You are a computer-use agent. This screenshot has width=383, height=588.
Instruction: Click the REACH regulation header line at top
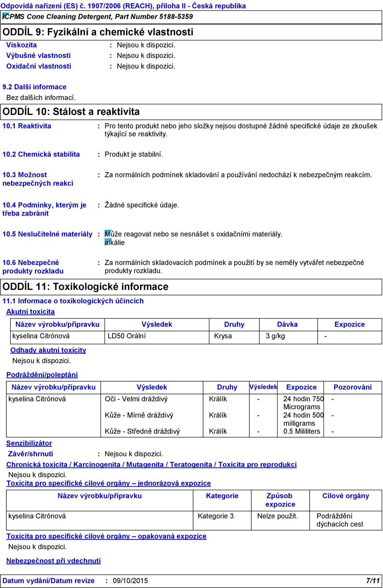124,6
